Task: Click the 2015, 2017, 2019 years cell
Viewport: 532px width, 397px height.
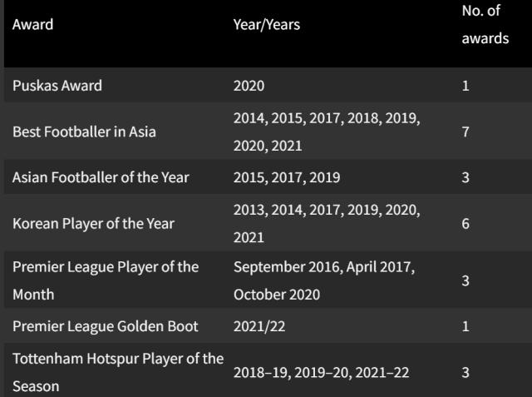Action: (x=287, y=177)
